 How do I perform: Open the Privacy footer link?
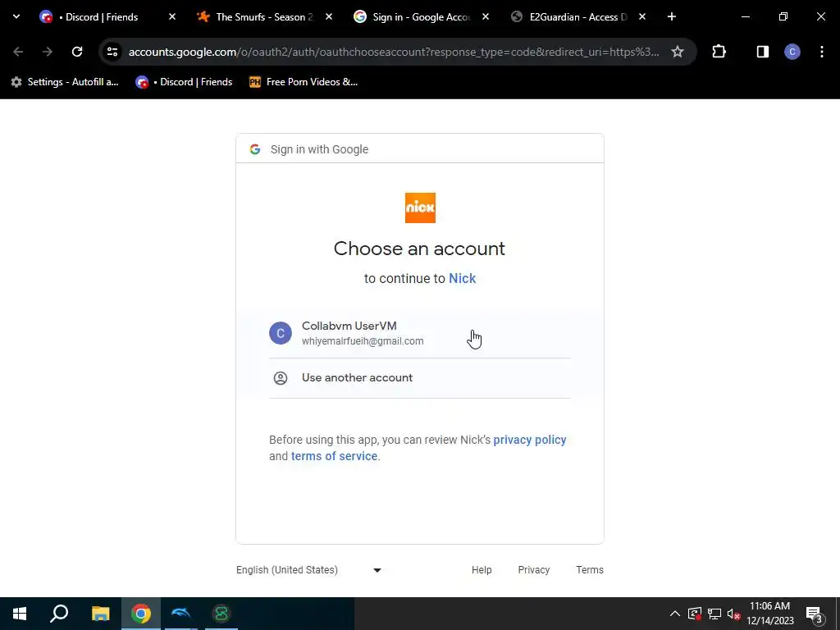pos(533,570)
